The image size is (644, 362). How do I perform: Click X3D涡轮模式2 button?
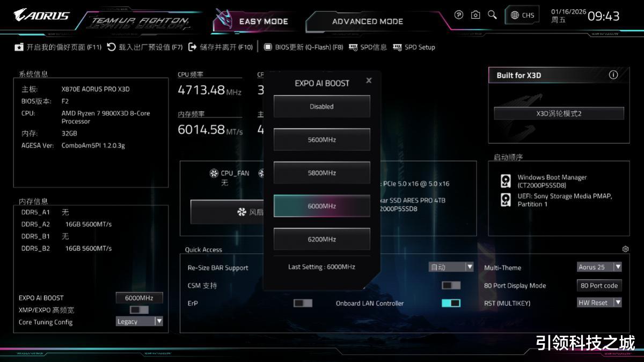click(559, 113)
